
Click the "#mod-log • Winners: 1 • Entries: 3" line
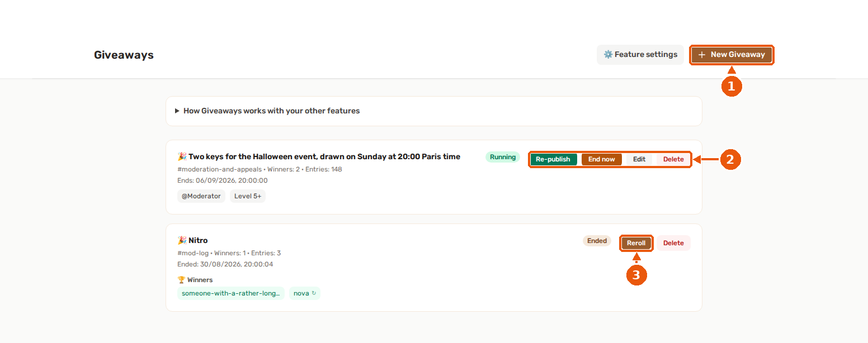click(229, 253)
